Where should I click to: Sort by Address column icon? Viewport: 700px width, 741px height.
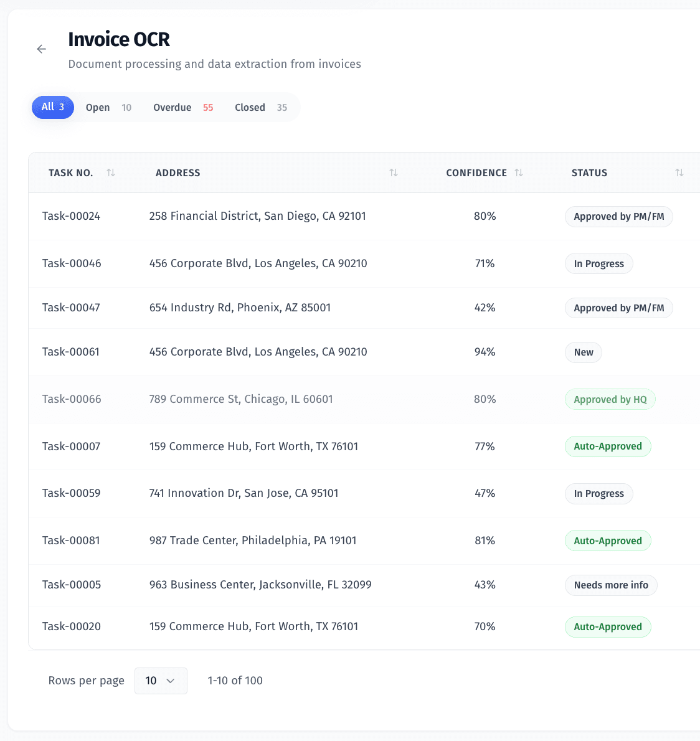(x=394, y=172)
